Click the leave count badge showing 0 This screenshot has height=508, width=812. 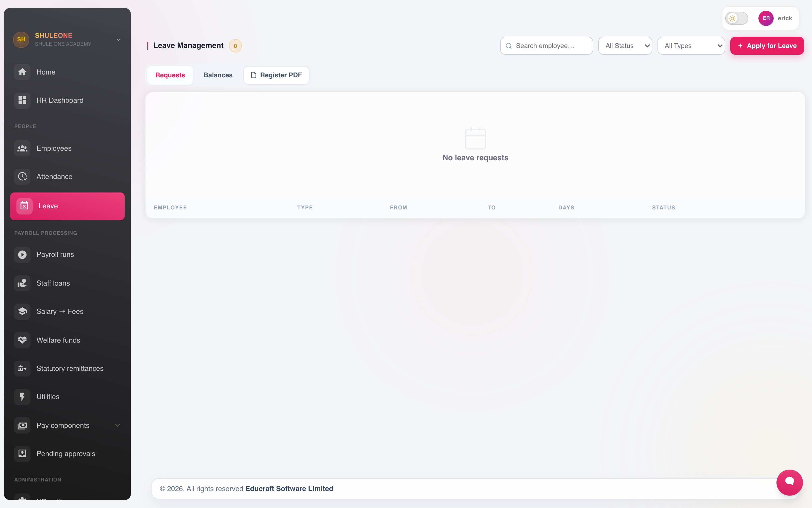point(235,46)
